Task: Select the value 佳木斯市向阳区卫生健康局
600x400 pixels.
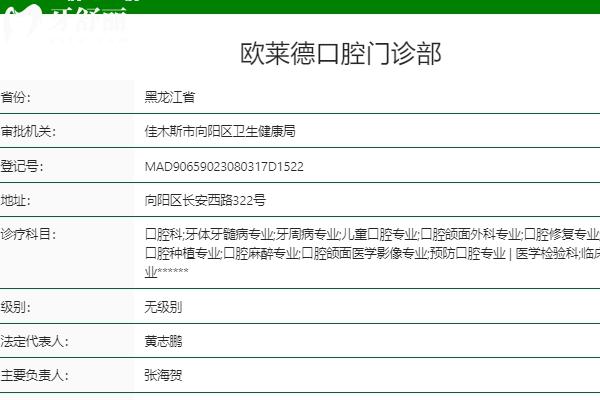Action: pos(220,132)
